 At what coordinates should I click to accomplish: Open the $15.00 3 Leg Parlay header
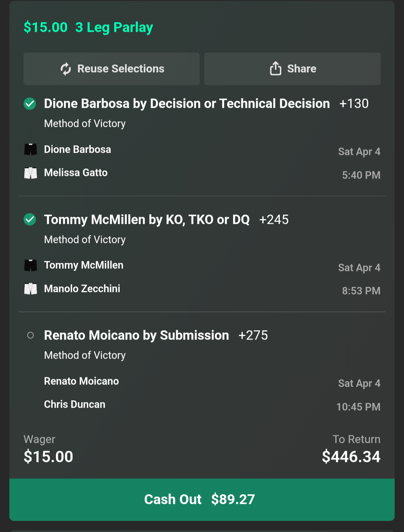[88, 27]
